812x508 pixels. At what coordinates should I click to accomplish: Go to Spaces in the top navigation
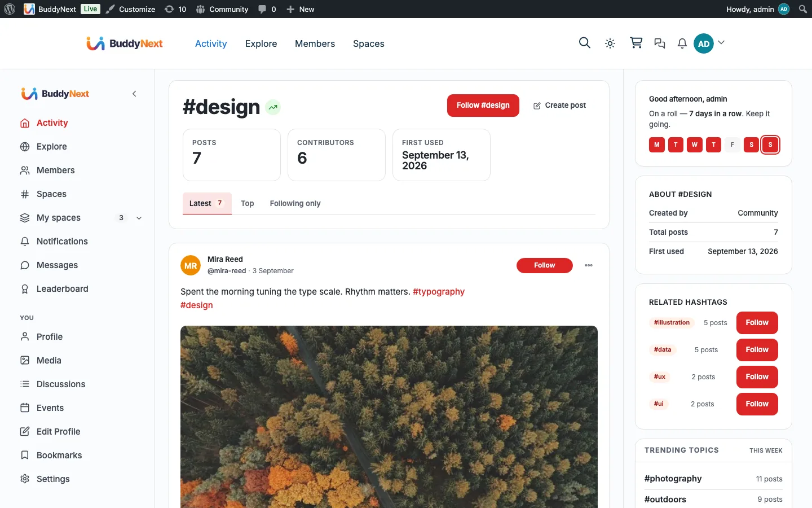[369, 43]
